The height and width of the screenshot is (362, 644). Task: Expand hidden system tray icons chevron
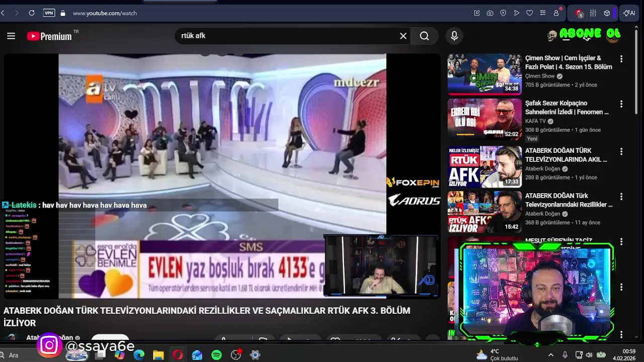[x=551, y=355]
